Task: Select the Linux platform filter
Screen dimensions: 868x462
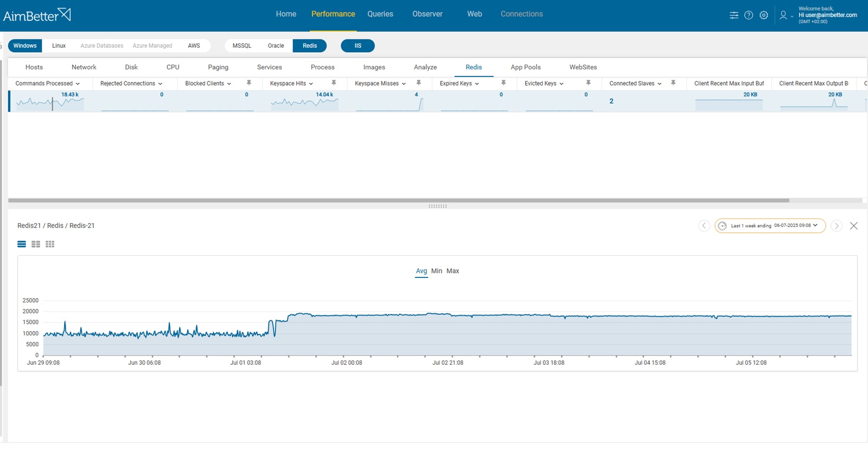Action: click(x=59, y=46)
